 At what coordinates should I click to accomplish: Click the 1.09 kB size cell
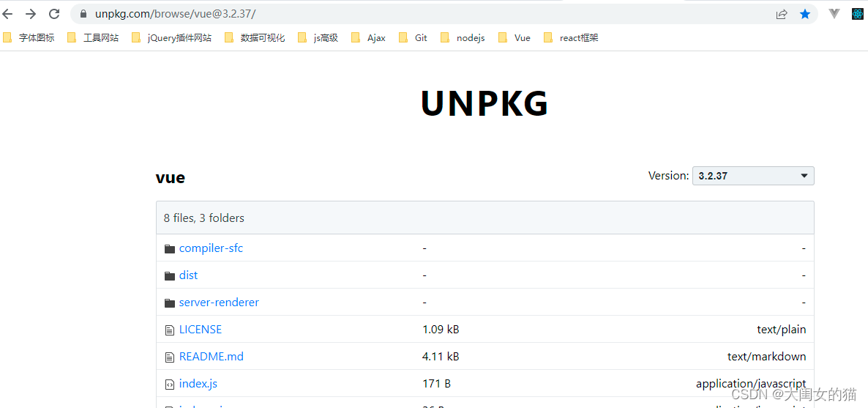(x=441, y=330)
